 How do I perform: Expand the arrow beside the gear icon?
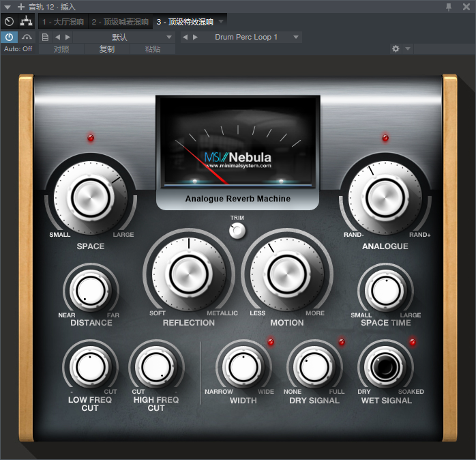tap(408, 48)
